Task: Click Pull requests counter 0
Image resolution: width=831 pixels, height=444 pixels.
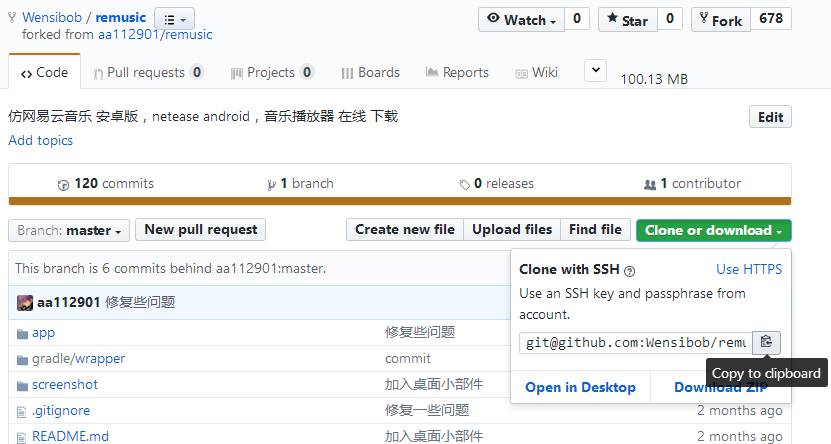Action: pos(197,72)
